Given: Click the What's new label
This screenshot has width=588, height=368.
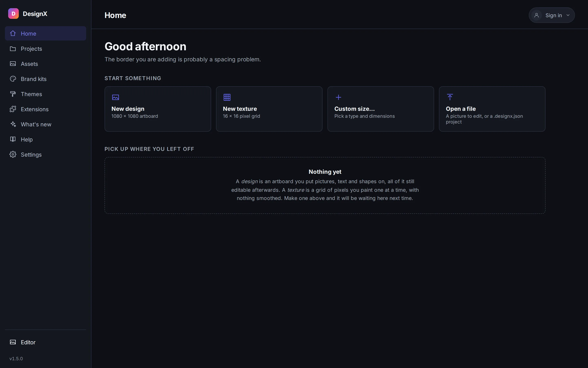Looking at the screenshot, I should pyautogui.click(x=36, y=124).
